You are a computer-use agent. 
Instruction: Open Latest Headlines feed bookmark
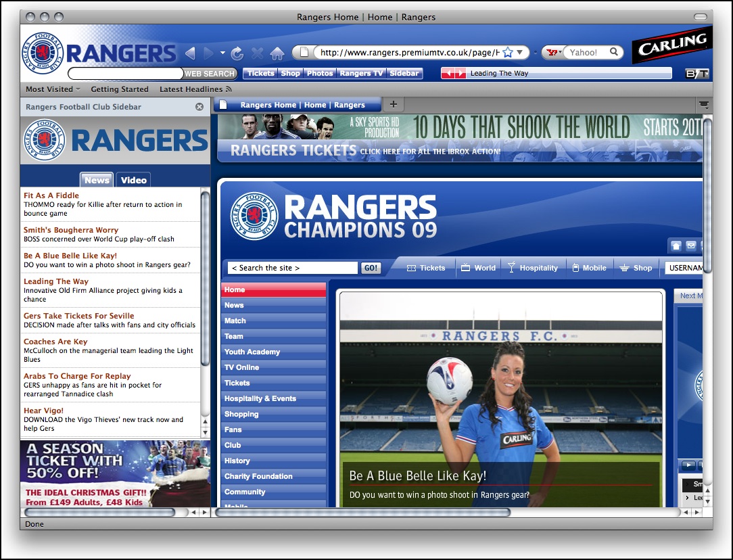195,89
